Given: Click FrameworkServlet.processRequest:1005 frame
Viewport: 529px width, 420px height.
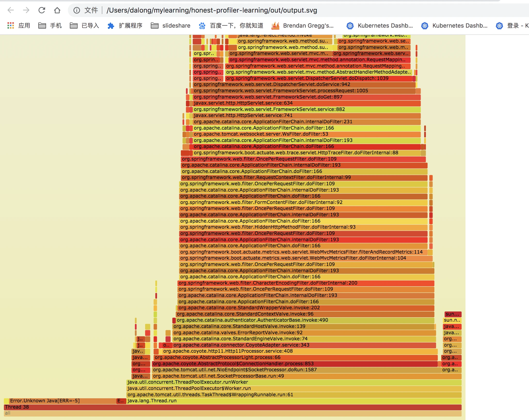Looking at the screenshot, I should click(x=304, y=91).
